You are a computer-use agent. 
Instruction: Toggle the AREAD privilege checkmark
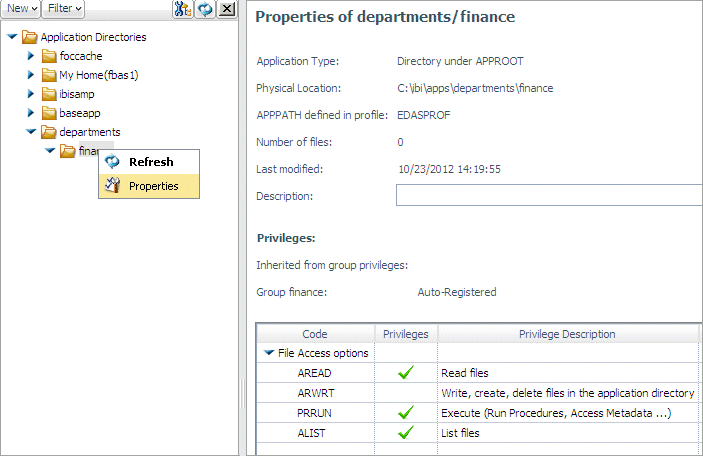coord(406,373)
